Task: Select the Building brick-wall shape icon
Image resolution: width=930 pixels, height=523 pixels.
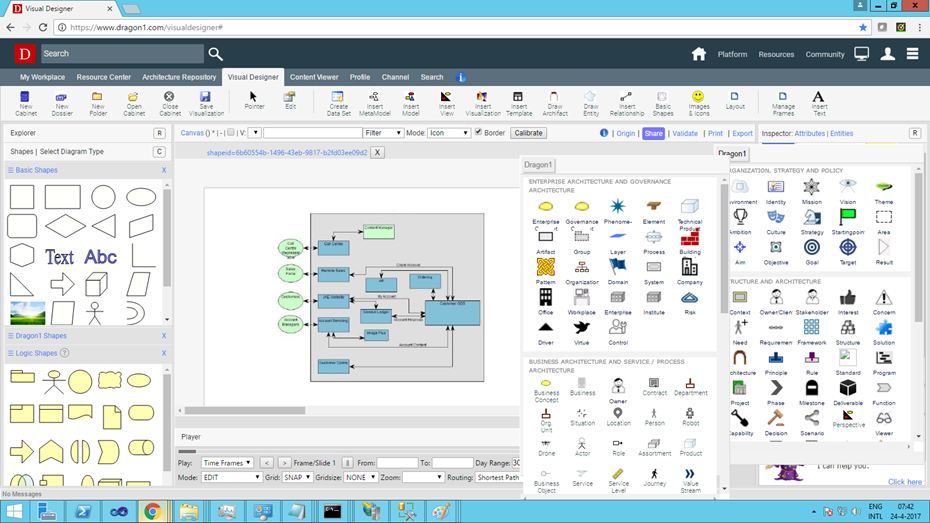Action: 690,238
